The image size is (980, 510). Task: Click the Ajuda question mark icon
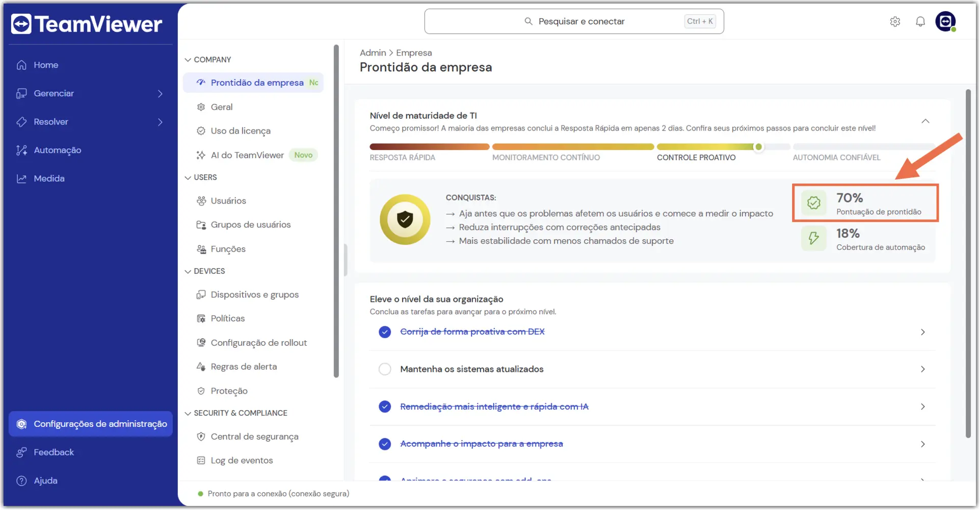pyautogui.click(x=21, y=481)
